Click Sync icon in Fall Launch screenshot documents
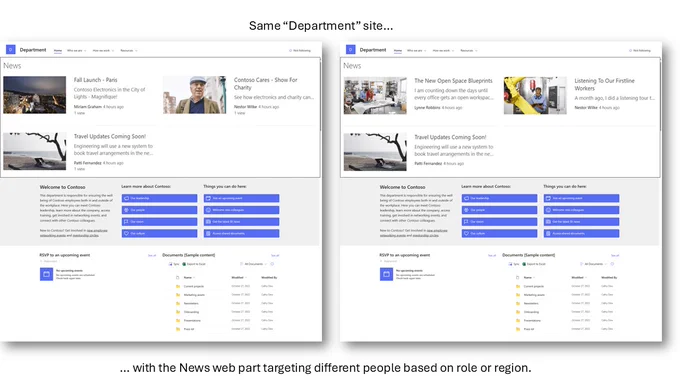680x383 pixels. pyautogui.click(x=171, y=264)
